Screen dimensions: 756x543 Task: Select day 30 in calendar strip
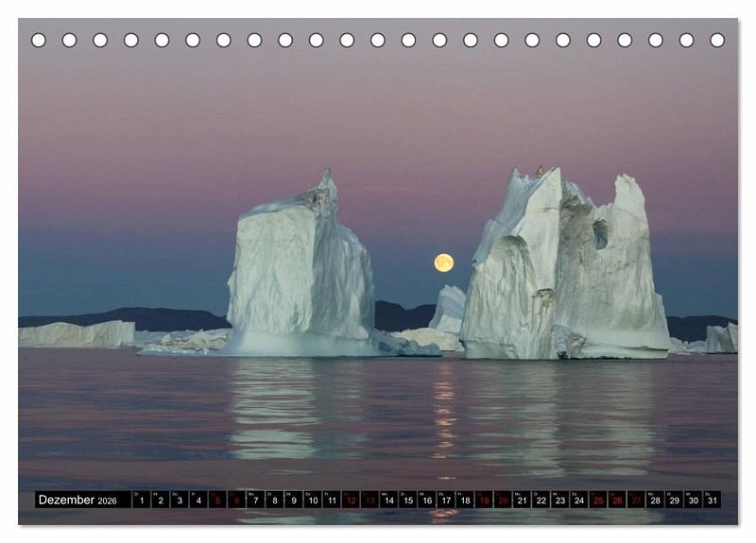694,500
